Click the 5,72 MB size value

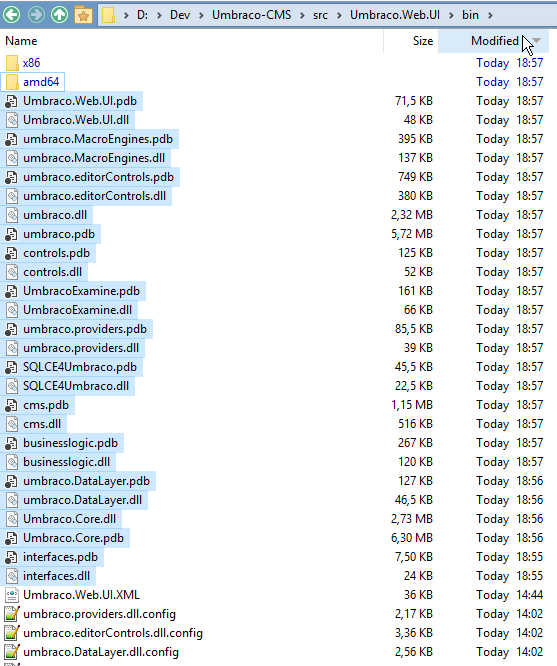coord(412,234)
